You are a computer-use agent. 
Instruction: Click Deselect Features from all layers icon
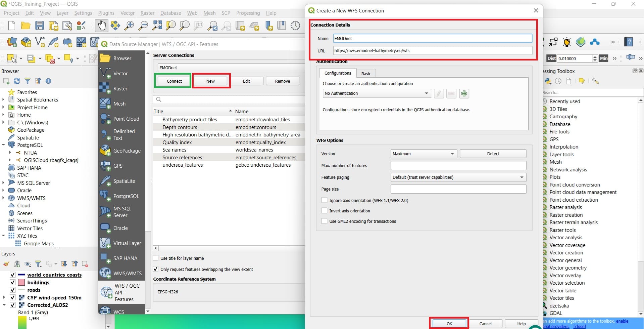point(50,58)
